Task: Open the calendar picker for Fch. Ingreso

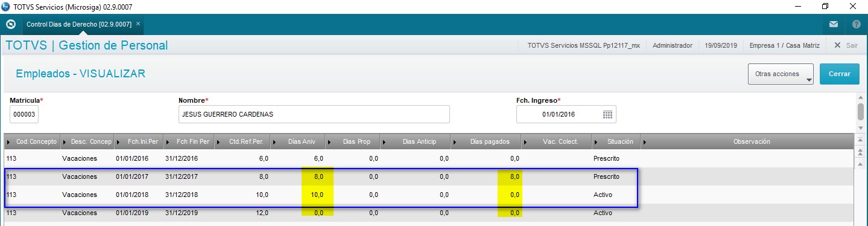Action: [x=607, y=114]
